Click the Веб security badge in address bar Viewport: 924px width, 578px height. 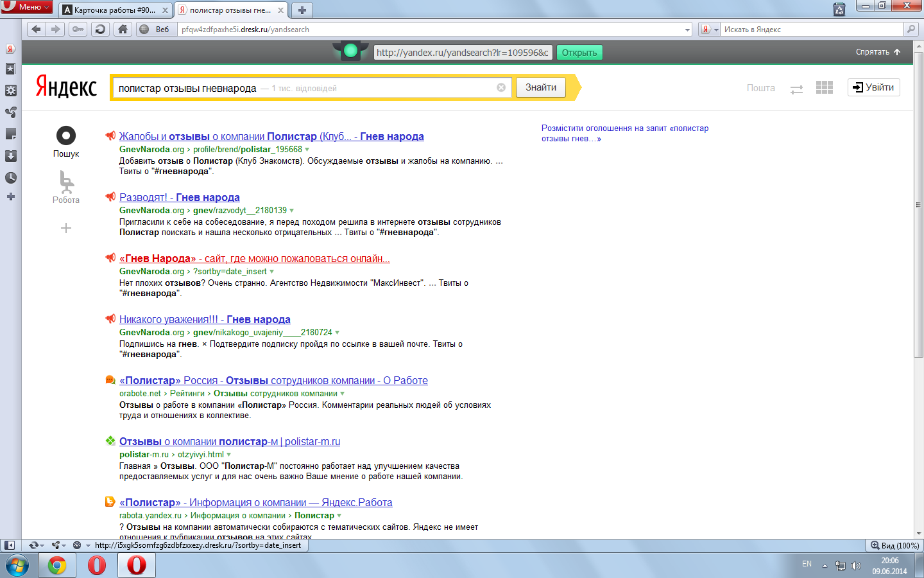click(155, 29)
